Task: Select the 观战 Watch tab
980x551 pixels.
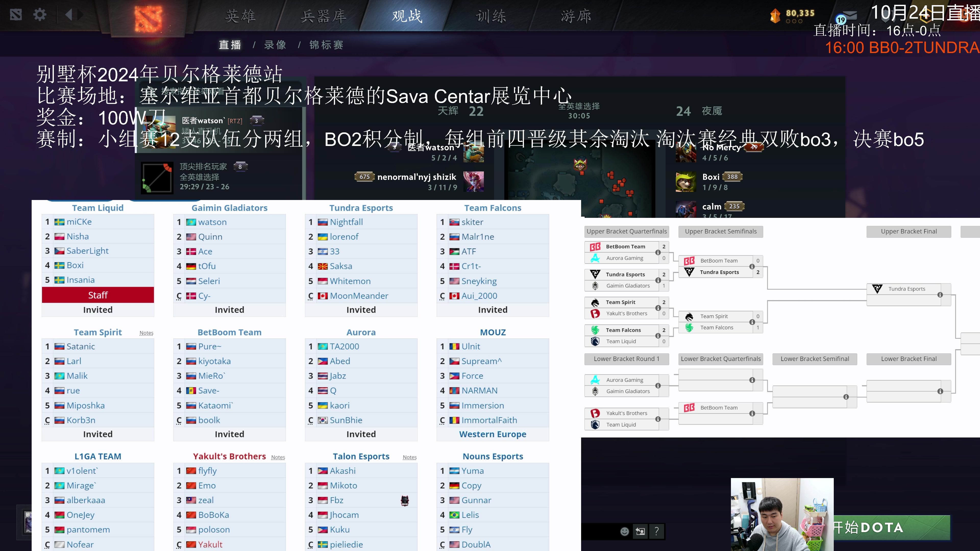Action: click(x=407, y=16)
